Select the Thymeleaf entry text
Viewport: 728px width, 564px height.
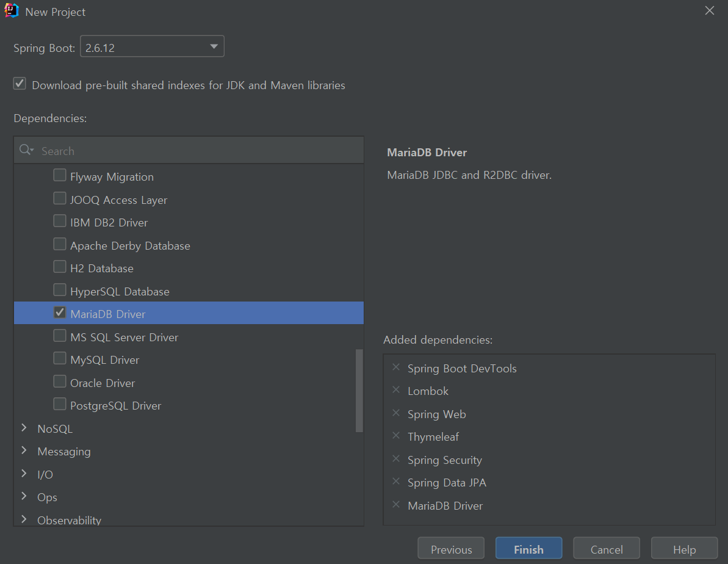pyautogui.click(x=433, y=437)
